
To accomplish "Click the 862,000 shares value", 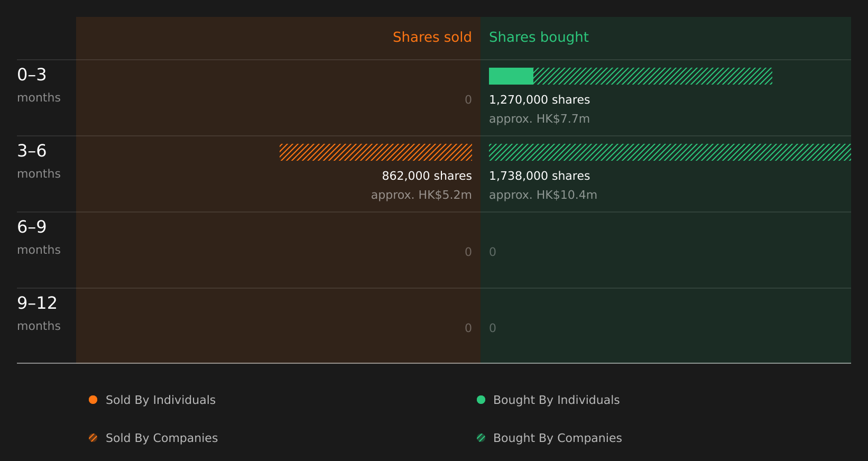I will 427,176.
